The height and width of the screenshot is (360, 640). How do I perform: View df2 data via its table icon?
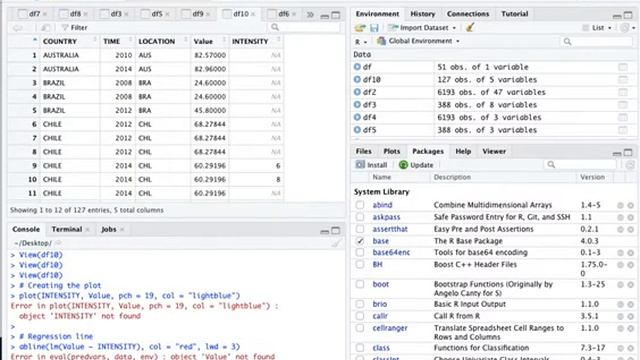(623, 92)
